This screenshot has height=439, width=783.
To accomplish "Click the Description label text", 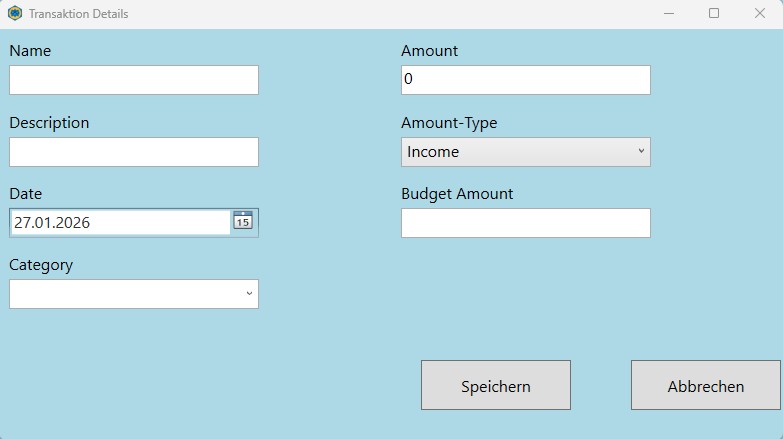I will tap(49, 123).
